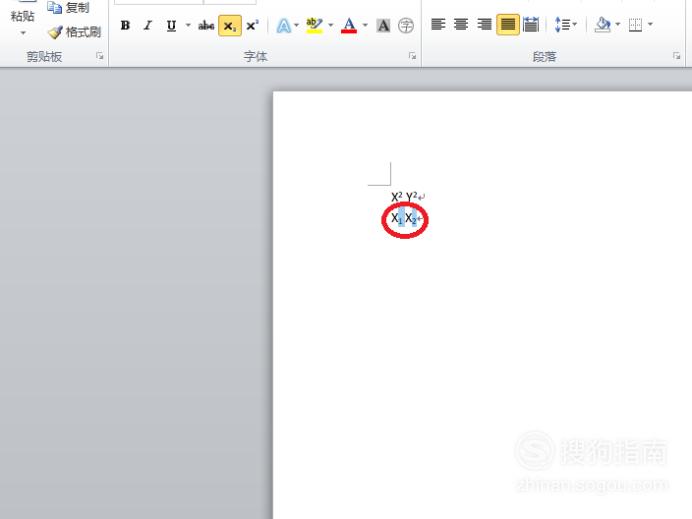This screenshot has height=519, width=692.
Task: Apply character shading icon
Action: click(384, 26)
